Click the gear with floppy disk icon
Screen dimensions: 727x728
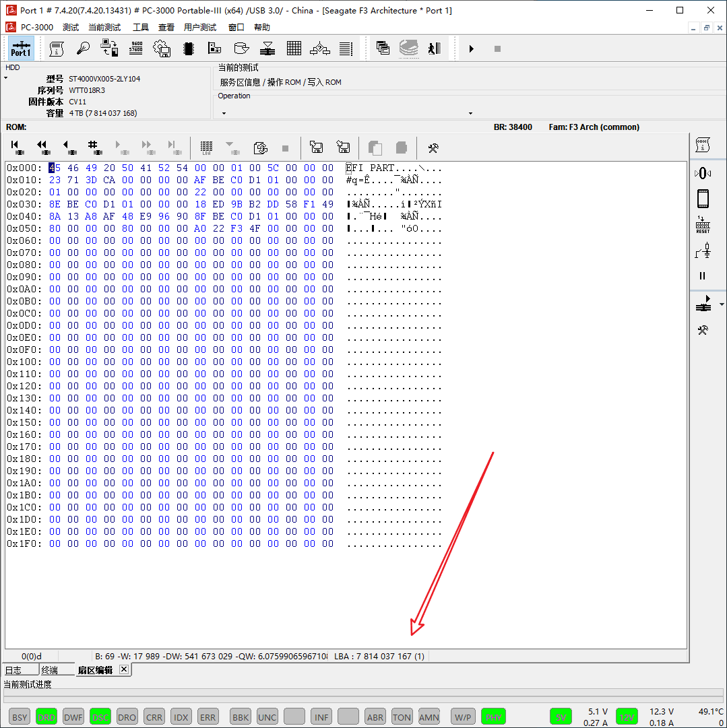[162, 48]
